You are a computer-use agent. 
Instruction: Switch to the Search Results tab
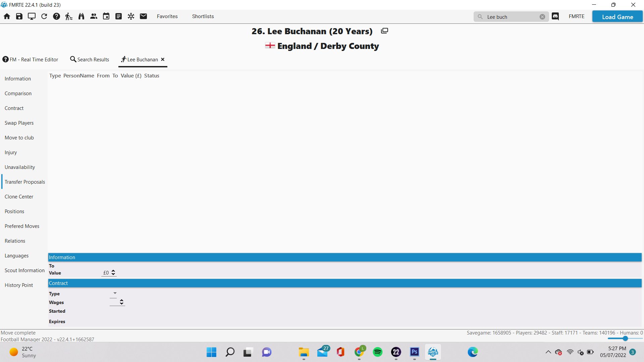click(90, 59)
